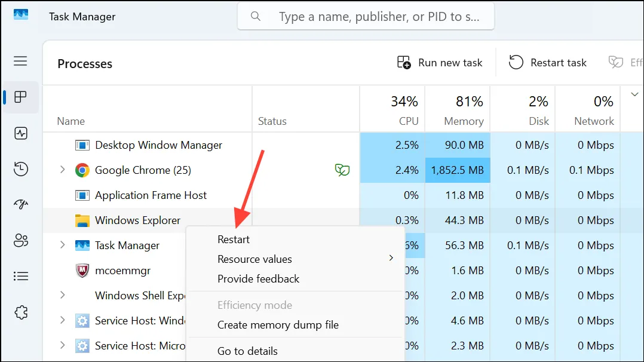
Task: Click the 90.0 MB memory cell
Action: tap(458, 145)
